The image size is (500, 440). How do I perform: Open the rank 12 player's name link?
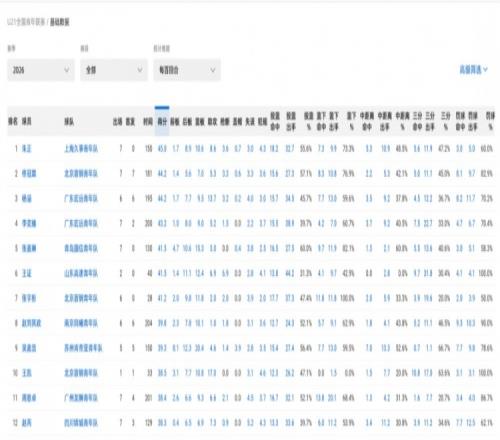(x=27, y=423)
